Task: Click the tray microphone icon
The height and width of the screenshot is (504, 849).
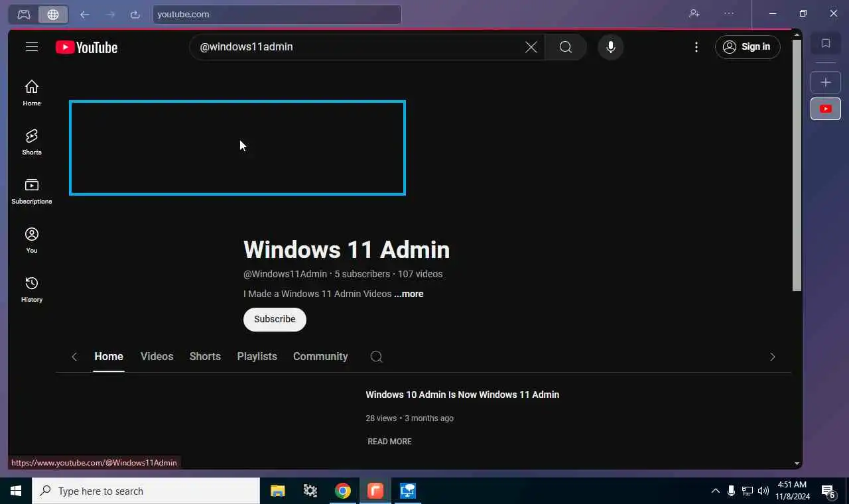Action: coord(731,491)
